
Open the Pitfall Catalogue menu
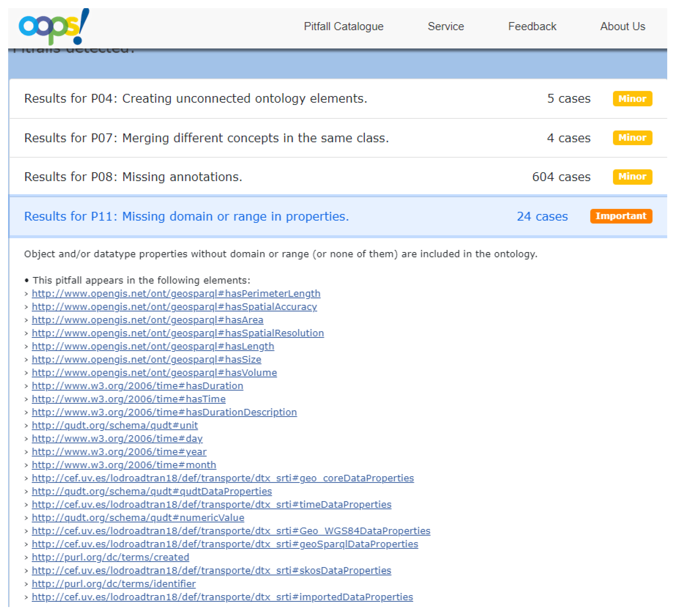coord(343,26)
